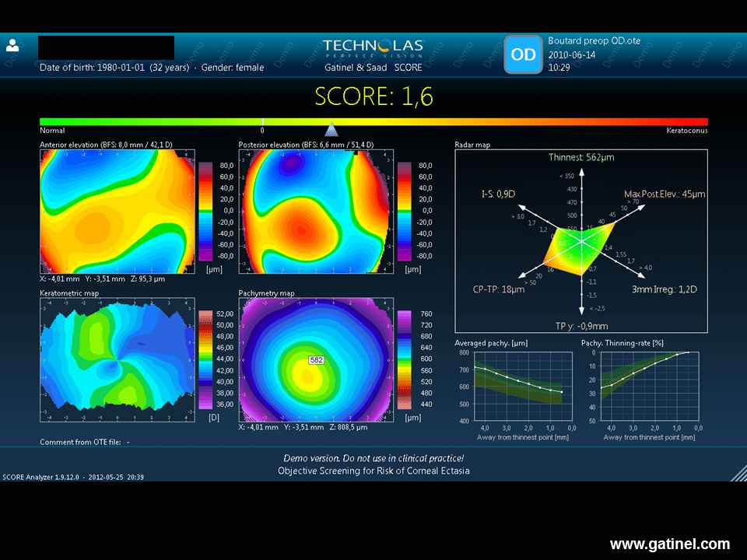Open the Averaged pachy. graph
Screen dimensions: 747x560
518,386
